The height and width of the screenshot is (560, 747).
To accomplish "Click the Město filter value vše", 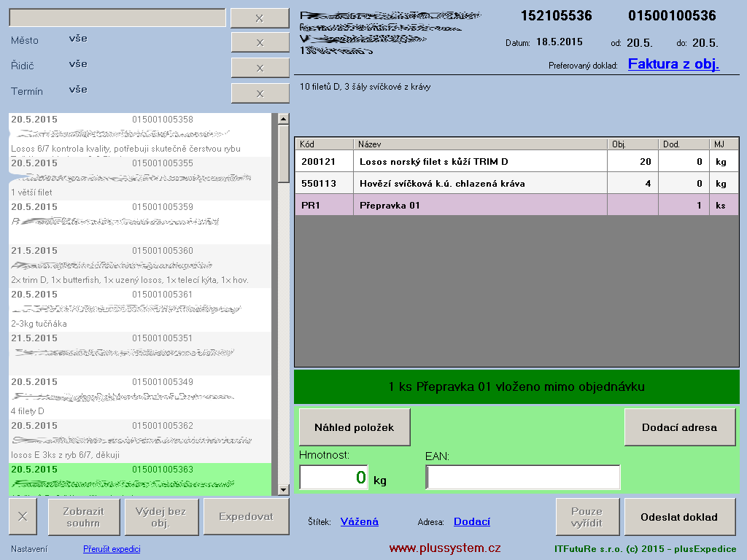I will click(78, 39).
